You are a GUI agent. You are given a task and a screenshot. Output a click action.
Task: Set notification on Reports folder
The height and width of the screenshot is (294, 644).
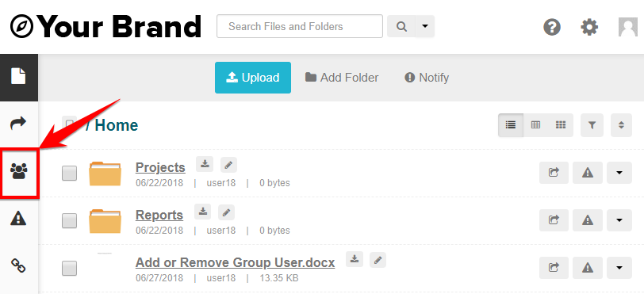[588, 220]
